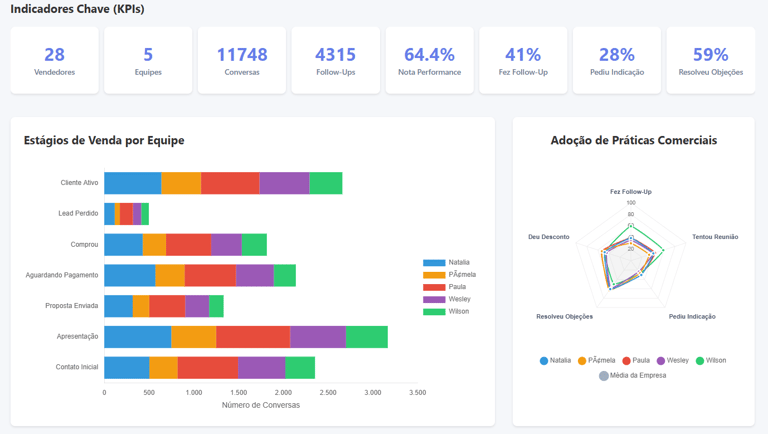Open the 11748 Conversas KPI card

point(242,60)
